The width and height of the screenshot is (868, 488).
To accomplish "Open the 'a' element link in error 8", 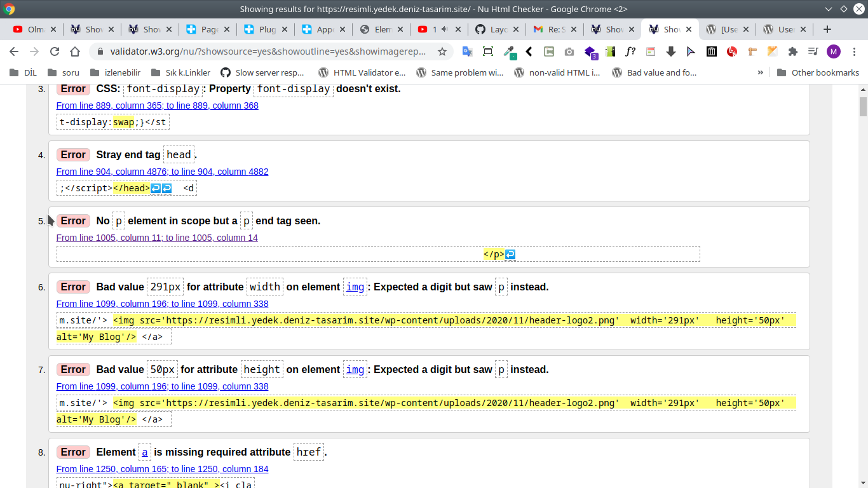I will tap(145, 452).
